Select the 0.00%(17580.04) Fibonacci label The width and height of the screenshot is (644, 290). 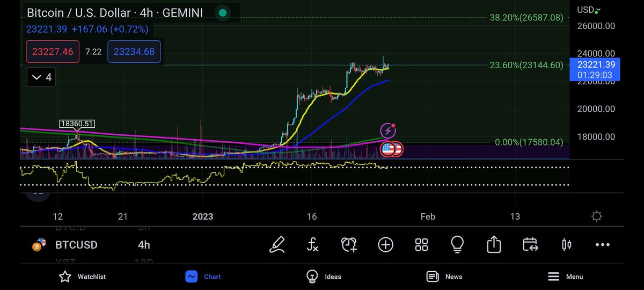pyautogui.click(x=529, y=142)
